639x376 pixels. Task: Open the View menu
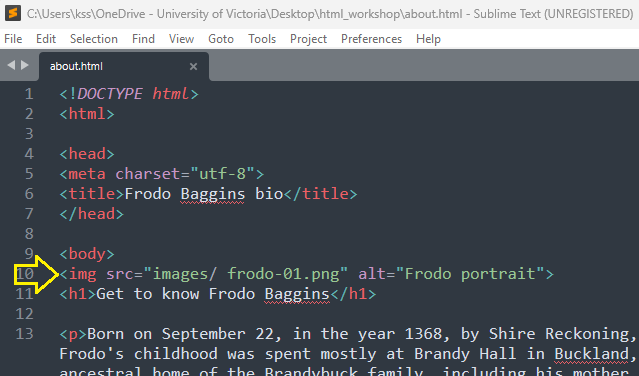181,39
